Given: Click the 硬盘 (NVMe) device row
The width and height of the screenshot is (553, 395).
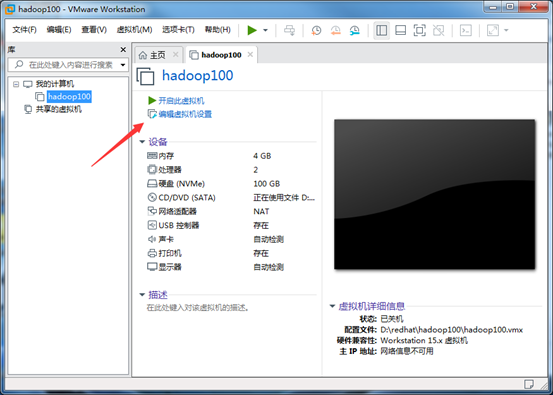Looking at the screenshot, I should click(231, 184).
